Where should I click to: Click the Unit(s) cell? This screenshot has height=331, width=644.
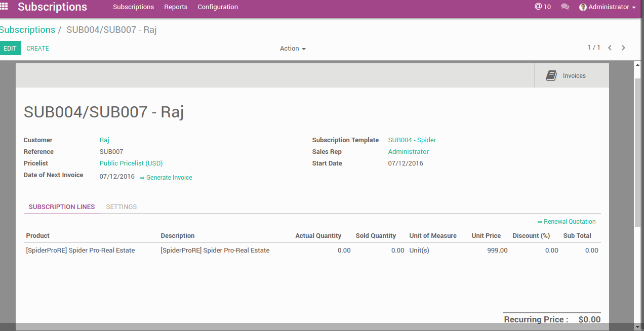(419, 251)
